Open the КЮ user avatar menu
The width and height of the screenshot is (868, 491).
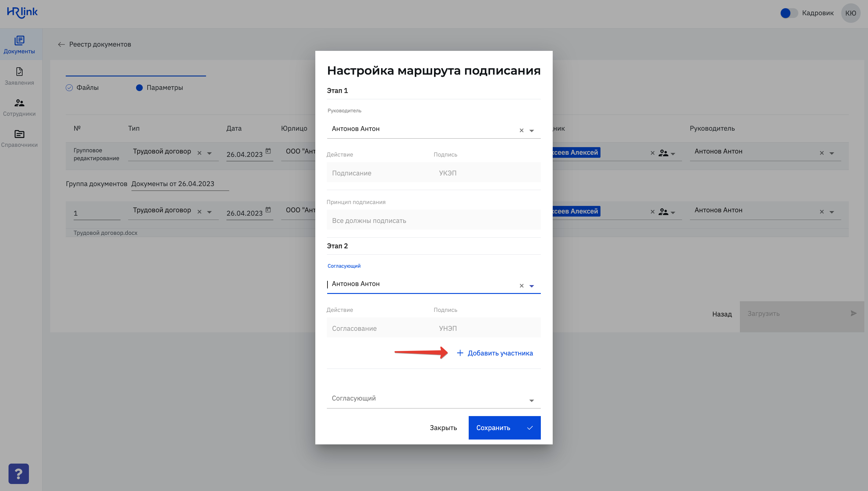(x=850, y=13)
